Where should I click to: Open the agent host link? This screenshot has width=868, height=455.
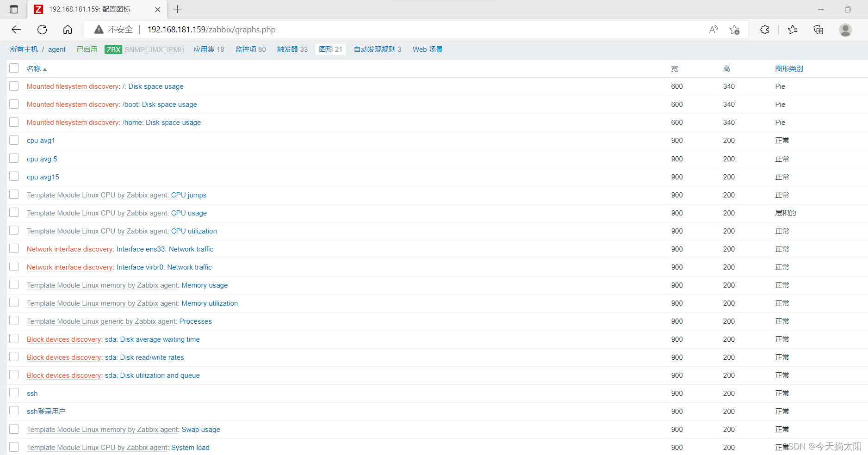[57, 49]
